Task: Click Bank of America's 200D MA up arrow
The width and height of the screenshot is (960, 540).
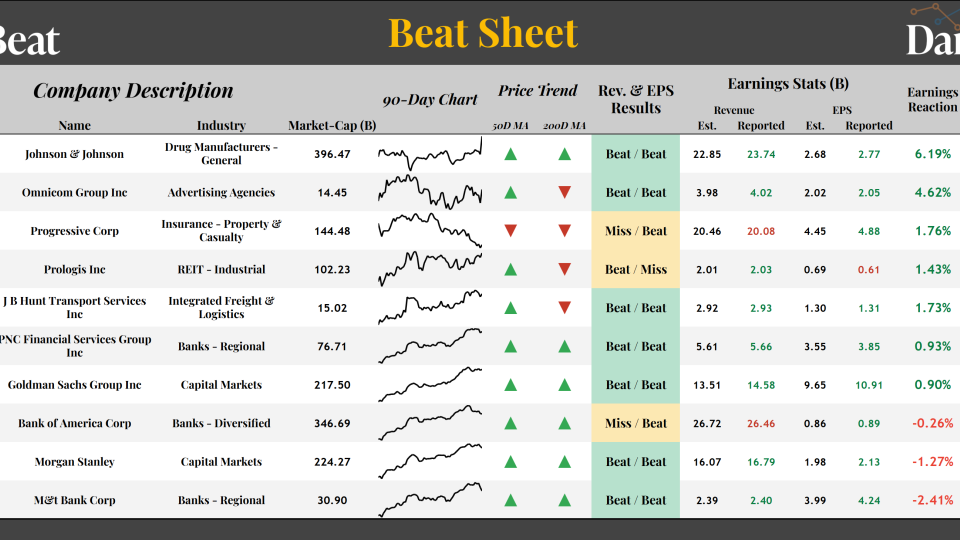Action: 564,423
